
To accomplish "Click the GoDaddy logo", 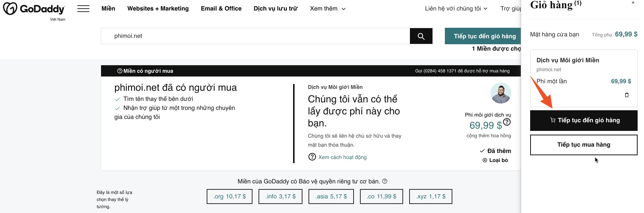I will coord(34,9).
